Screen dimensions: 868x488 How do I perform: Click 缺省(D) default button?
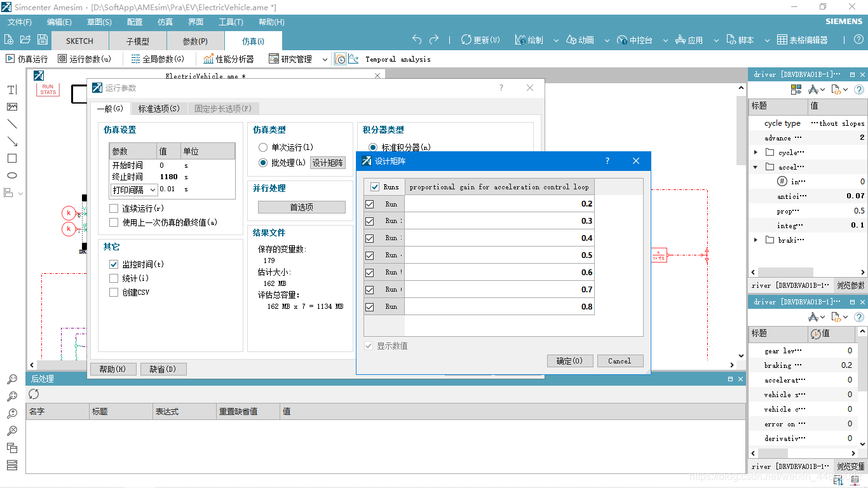pos(163,369)
